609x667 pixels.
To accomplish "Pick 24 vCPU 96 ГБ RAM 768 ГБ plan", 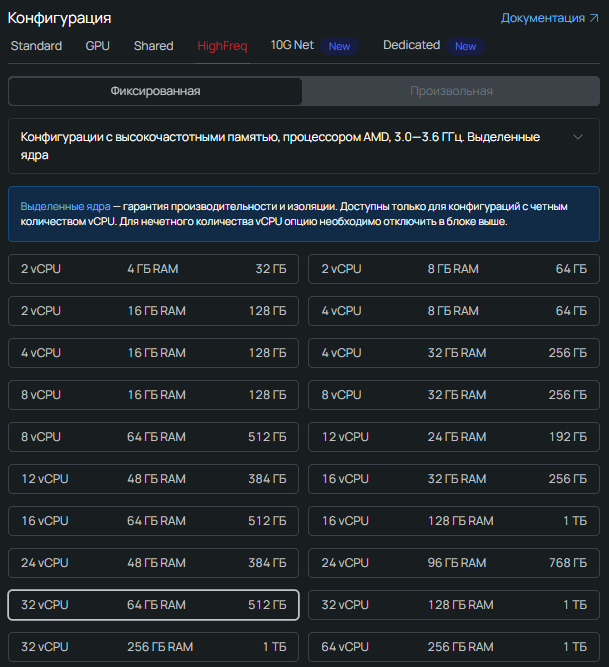I will 453,563.
